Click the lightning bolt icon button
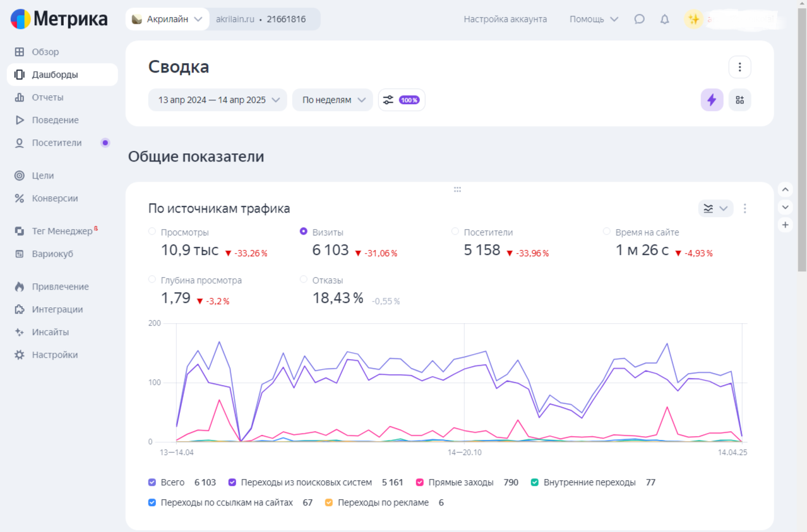807x532 pixels. coord(712,100)
